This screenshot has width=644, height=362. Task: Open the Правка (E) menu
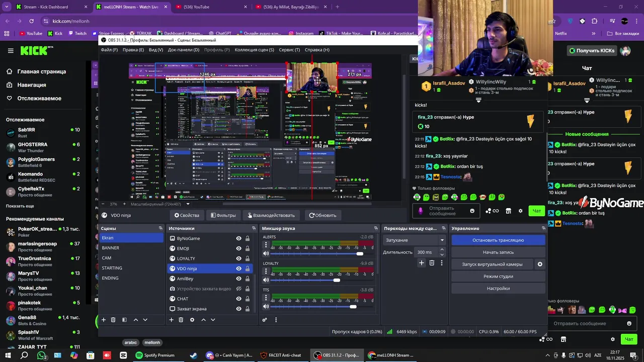(x=133, y=50)
